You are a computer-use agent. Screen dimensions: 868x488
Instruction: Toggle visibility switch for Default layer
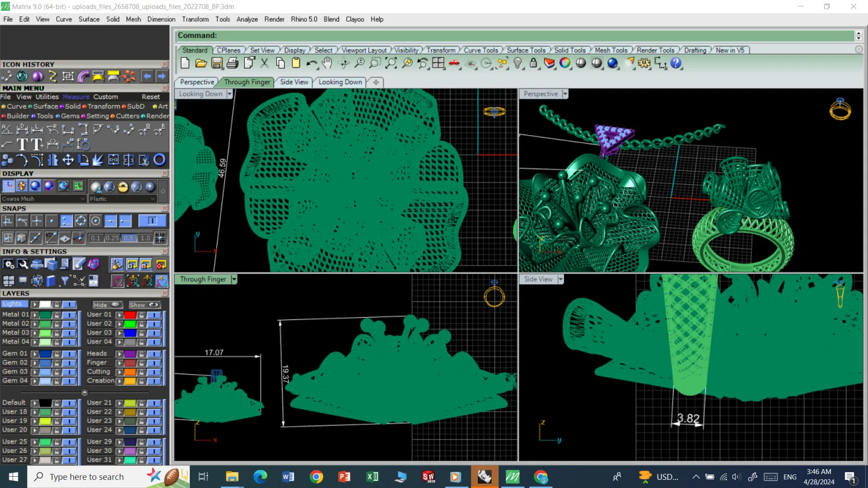[x=69, y=403]
